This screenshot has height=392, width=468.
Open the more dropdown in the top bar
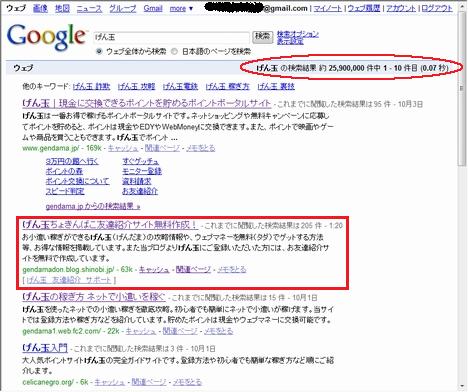click(x=181, y=8)
